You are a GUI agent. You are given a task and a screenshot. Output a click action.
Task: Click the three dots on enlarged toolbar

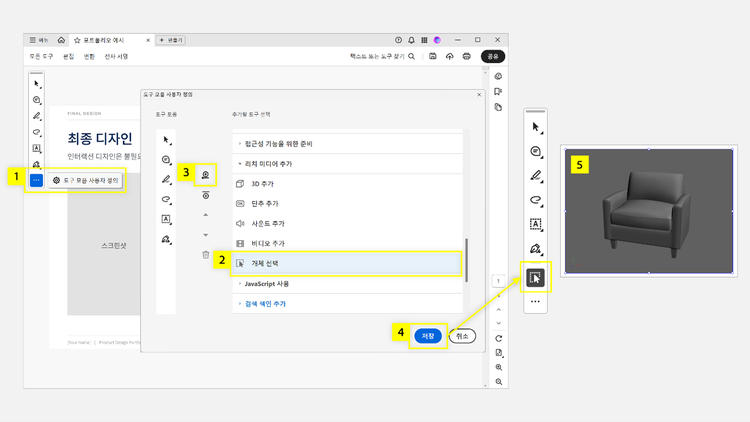point(535,301)
